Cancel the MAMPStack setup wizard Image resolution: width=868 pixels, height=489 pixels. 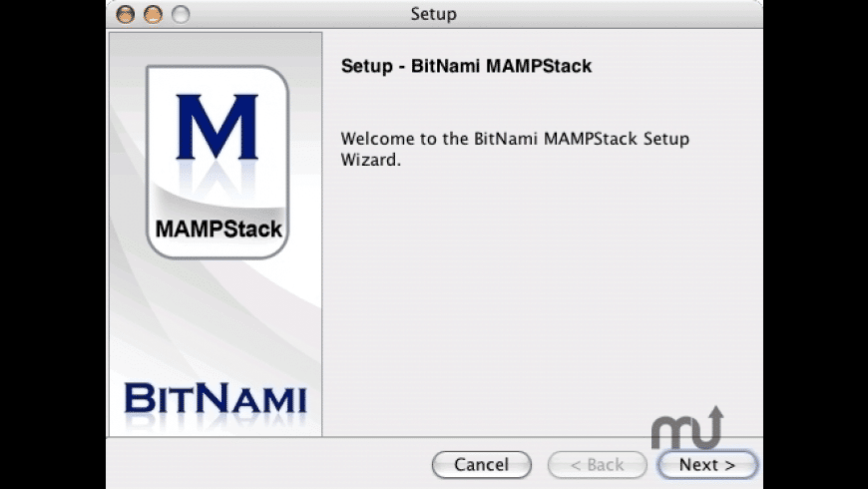coord(481,464)
